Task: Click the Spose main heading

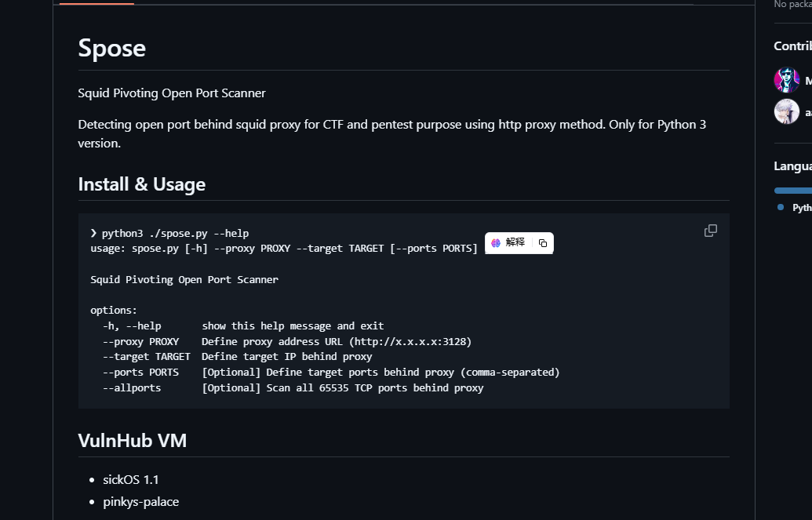Action: point(112,48)
